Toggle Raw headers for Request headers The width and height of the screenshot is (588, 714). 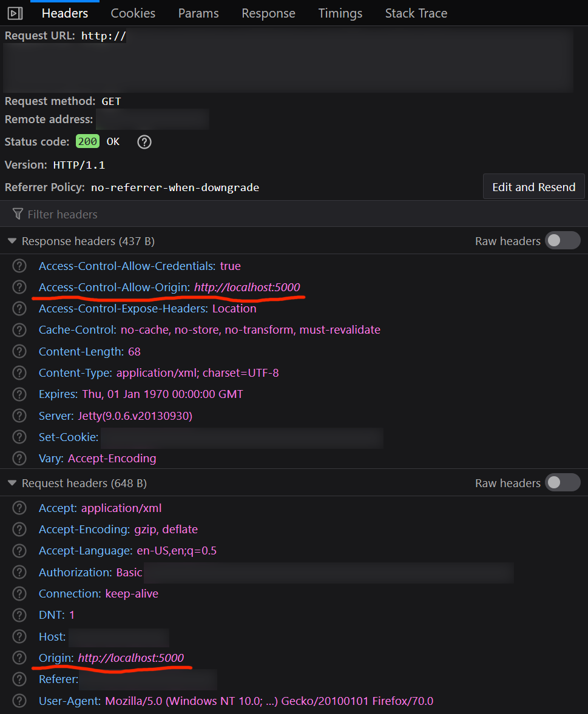(x=563, y=483)
